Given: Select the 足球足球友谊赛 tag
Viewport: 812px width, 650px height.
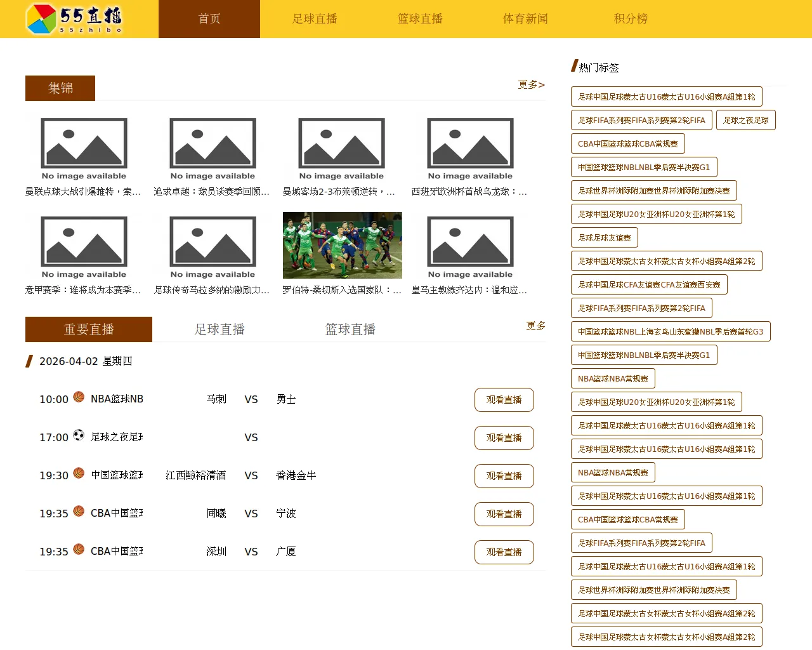Looking at the screenshot, I should tap(604, 238).
